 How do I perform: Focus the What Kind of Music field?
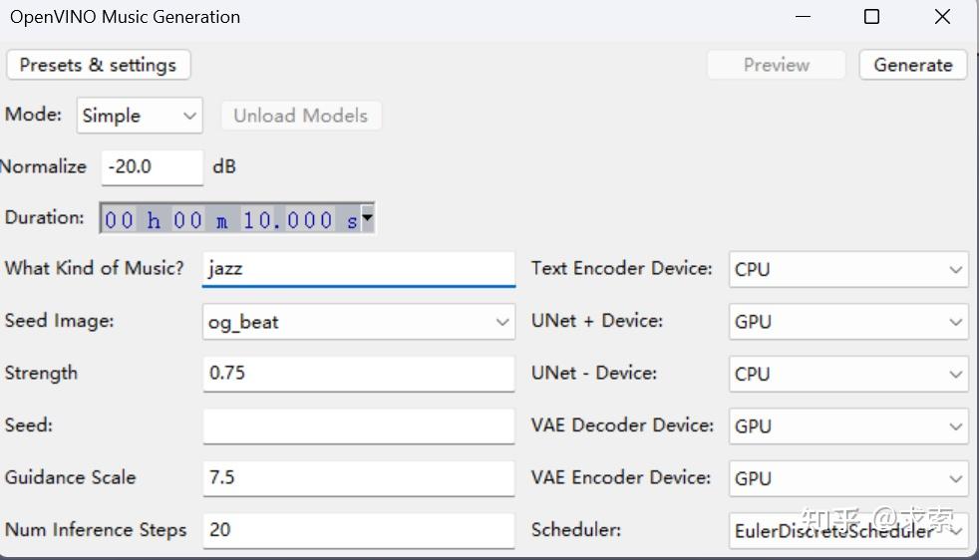pos(359,269)
